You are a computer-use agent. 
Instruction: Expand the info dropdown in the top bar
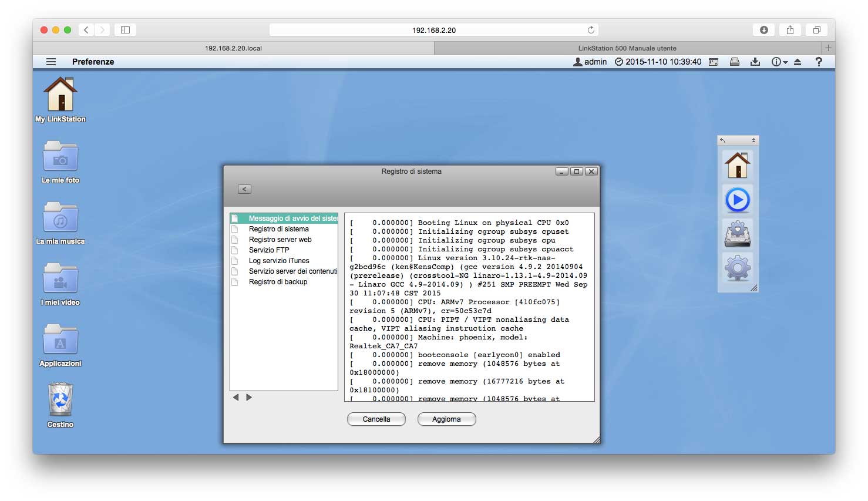779,62
